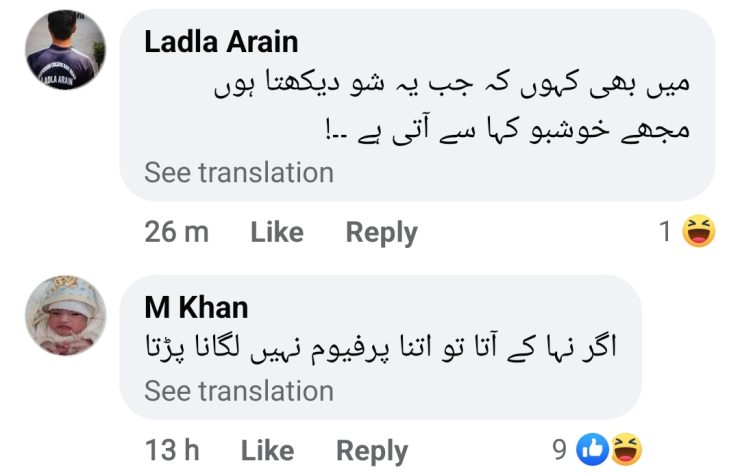Click the Ladla Arain commenter name

221,41
